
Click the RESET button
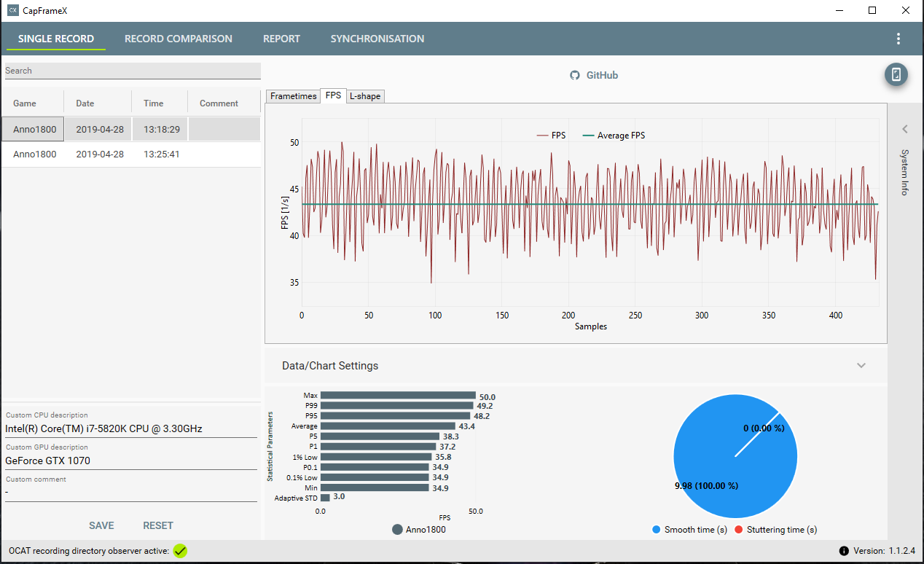coord(158,525)
